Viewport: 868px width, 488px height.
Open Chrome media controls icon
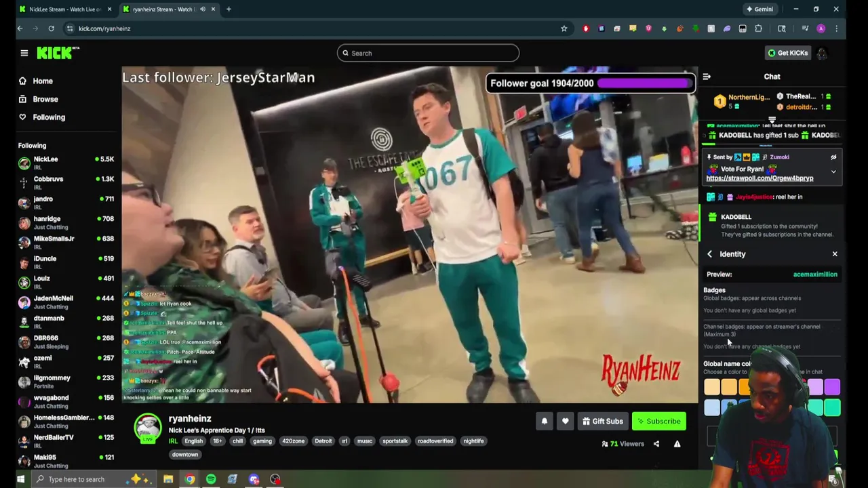click(805, 28)
